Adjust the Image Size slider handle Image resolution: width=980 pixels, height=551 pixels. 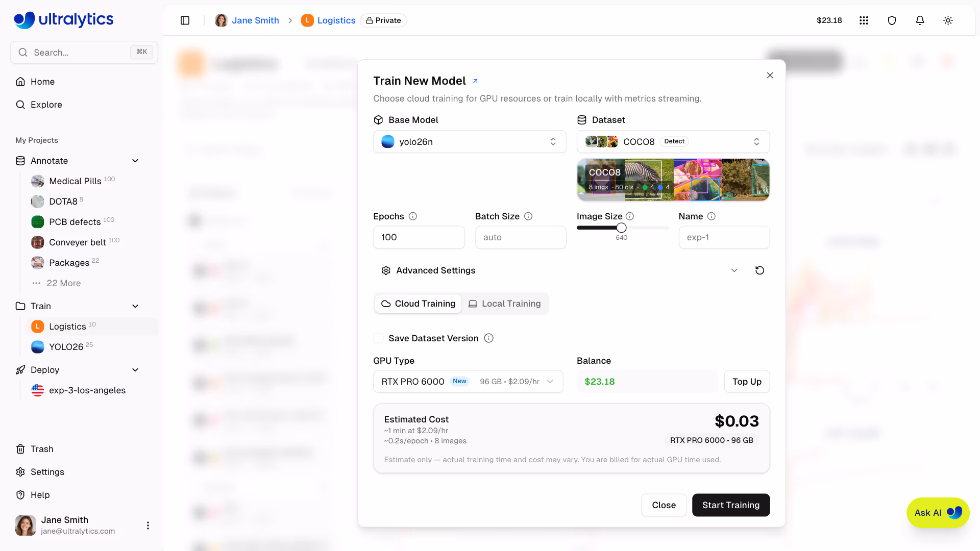[621, 228]
